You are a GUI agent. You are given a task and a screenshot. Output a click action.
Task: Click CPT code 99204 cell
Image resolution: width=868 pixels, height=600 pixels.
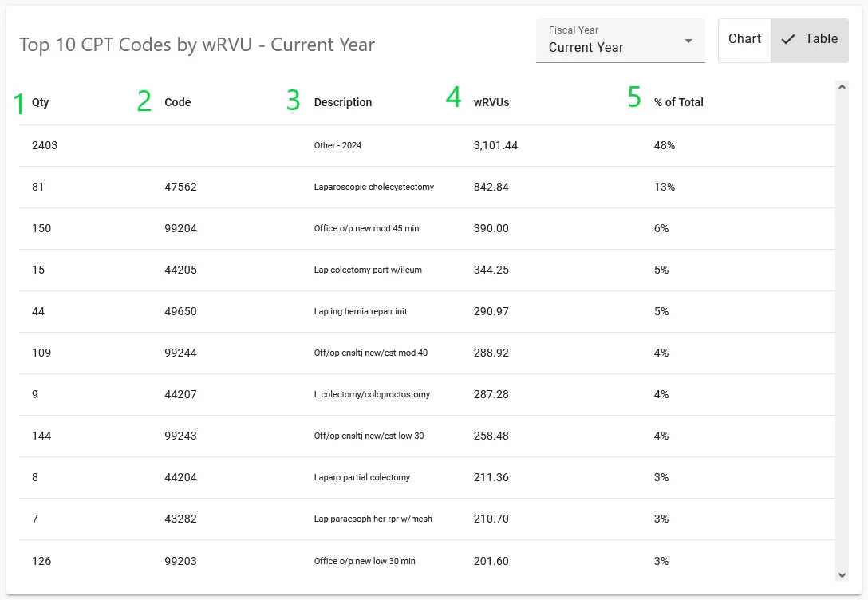point(180,229)
